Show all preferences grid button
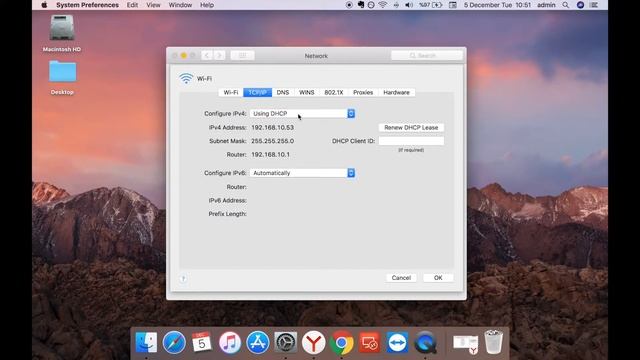Viewport: 640px width, 360px height. point(242,56)
